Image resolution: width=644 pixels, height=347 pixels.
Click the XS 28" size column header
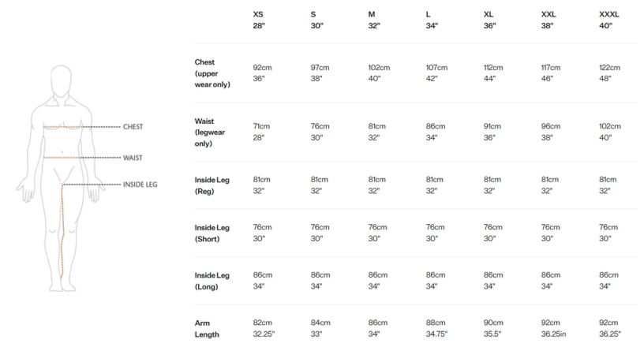click(259, 20)
